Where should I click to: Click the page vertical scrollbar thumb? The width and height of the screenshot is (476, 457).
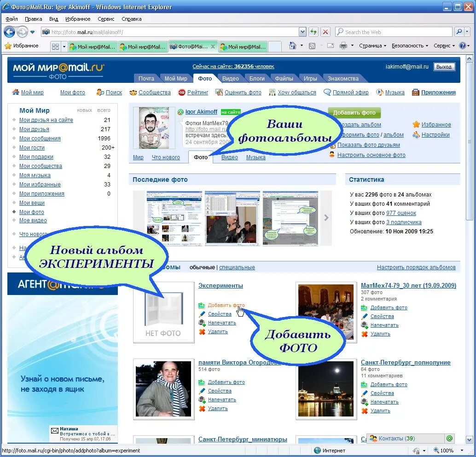(470, 141)
